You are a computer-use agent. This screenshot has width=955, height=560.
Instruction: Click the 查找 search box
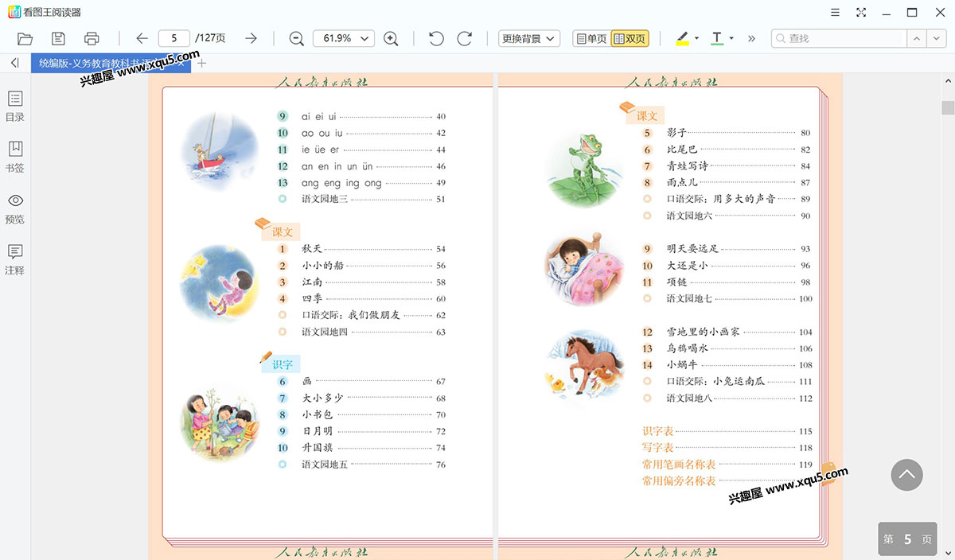[x=840, y=38]
